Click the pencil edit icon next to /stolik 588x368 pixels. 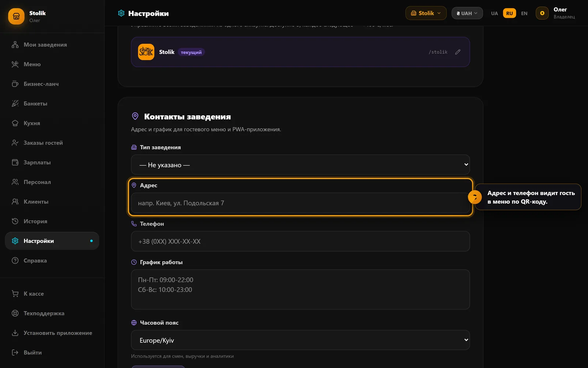coord(458,52)
